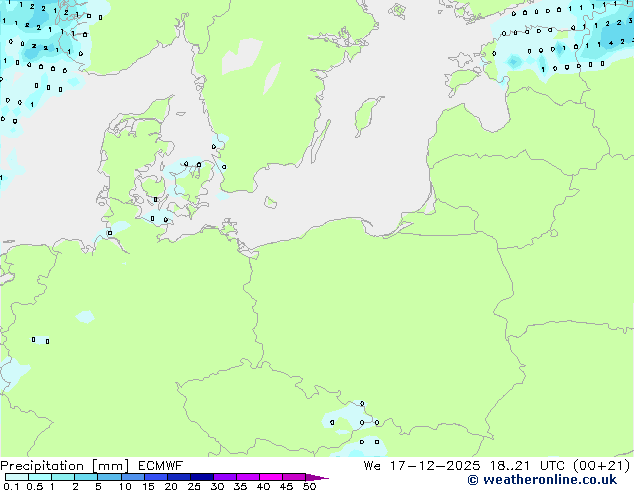Click the '25' scale label
The width and height of the screenshot is (634, 490).
tap(194, 486)
